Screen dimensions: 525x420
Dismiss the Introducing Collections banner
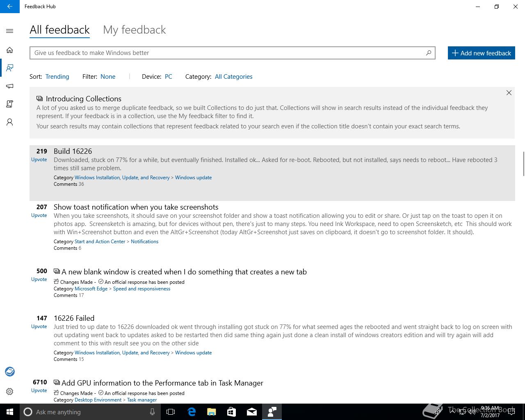[509, 93]
